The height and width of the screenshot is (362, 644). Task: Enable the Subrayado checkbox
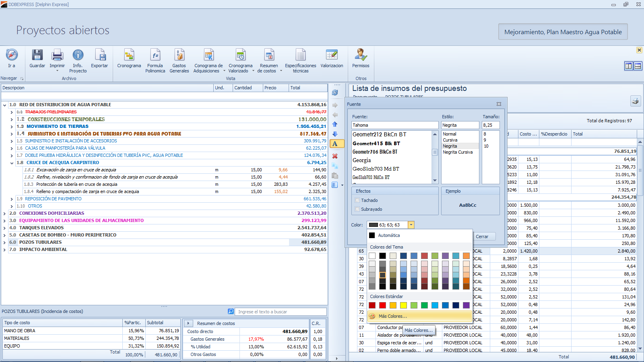click(x=357, y=209)
